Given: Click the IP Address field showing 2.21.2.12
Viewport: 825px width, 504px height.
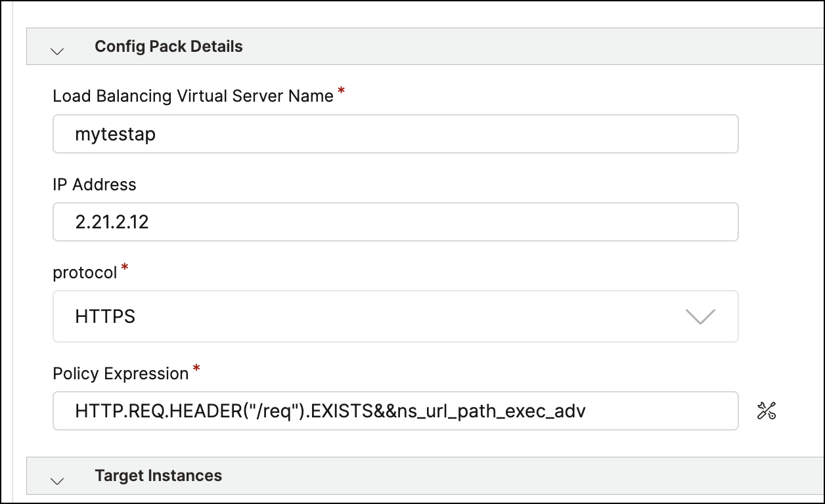Looking at the screenshot, I should 395,222.
